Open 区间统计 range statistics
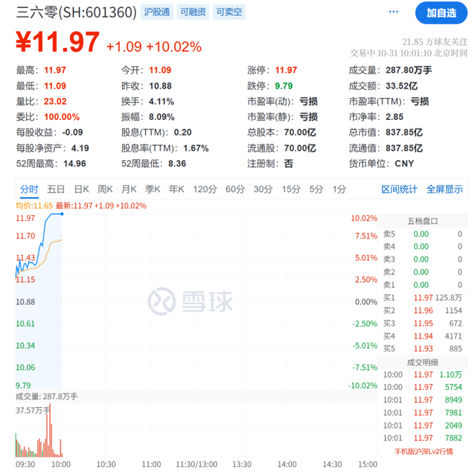The height and width of the screenshot is (475, 476). pos(399,189)
